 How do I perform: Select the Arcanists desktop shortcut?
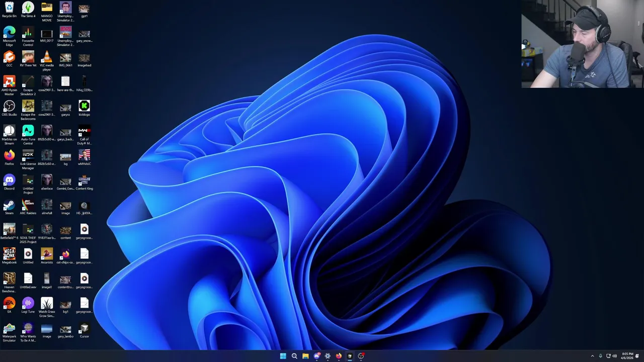coord(47,256)
